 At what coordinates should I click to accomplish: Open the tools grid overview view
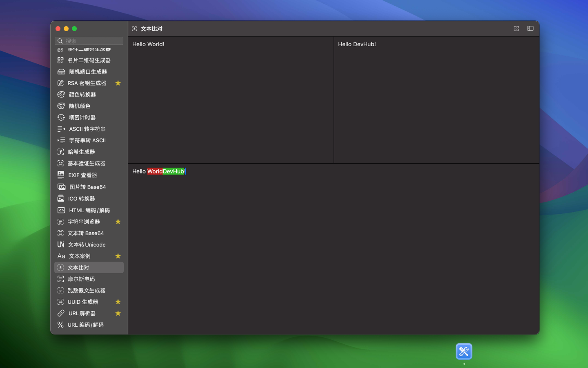[516, 29]
